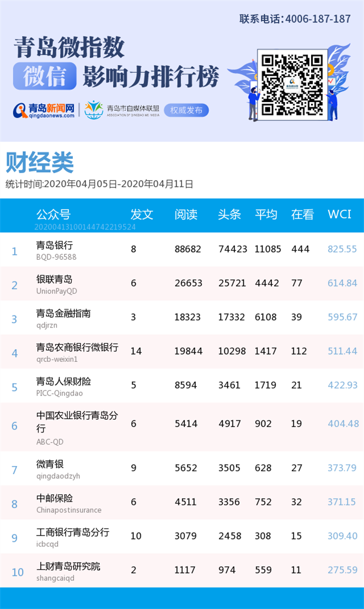Open 青岛农商银行微银行 account row
This screenshot has width=364, height=609.
click(77, 348)
